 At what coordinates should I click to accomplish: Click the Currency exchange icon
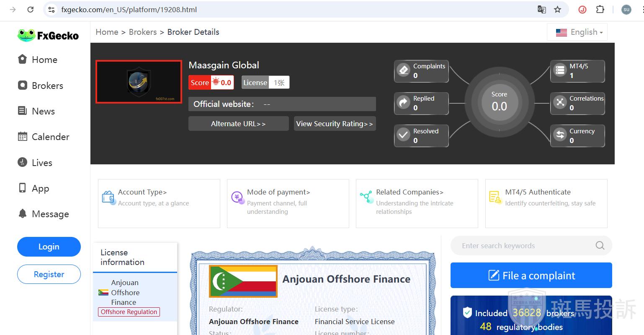[560, 135]
